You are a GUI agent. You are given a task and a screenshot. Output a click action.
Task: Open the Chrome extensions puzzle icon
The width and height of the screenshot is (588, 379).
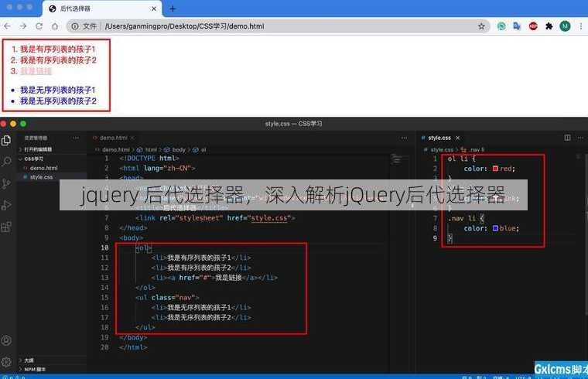click(549, 26)
